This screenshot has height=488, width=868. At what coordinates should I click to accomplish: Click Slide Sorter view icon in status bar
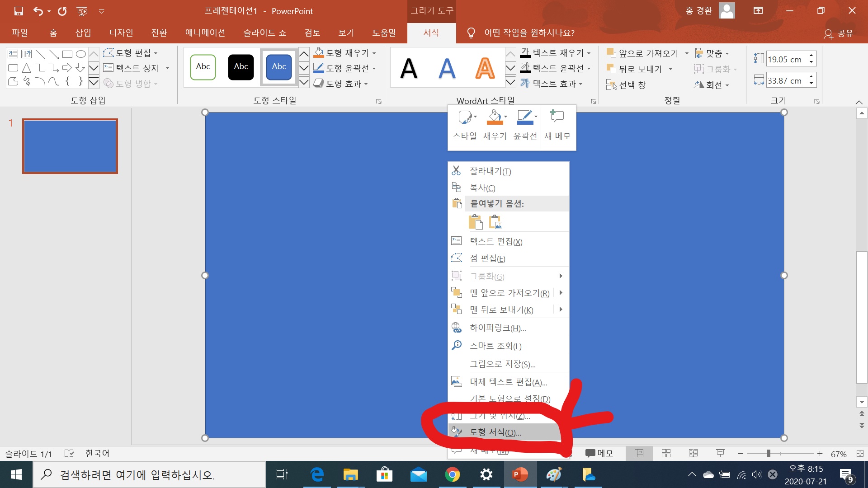coord(666,453)
